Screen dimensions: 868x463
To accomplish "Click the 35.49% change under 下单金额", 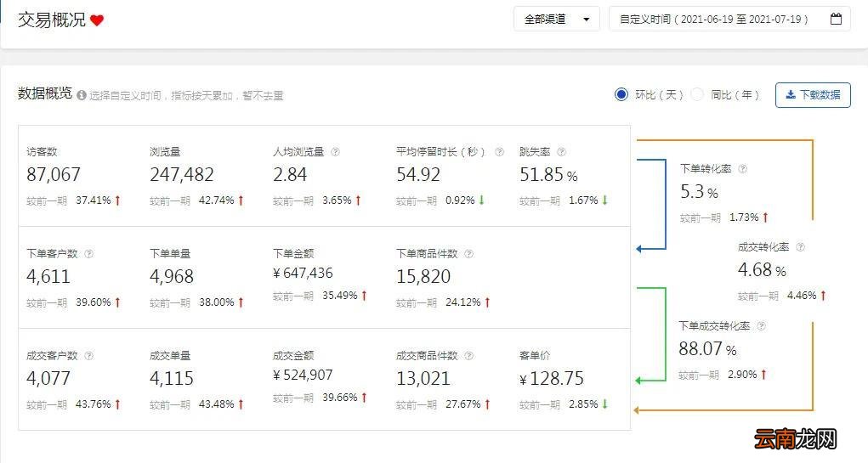I will pos(345,296).
